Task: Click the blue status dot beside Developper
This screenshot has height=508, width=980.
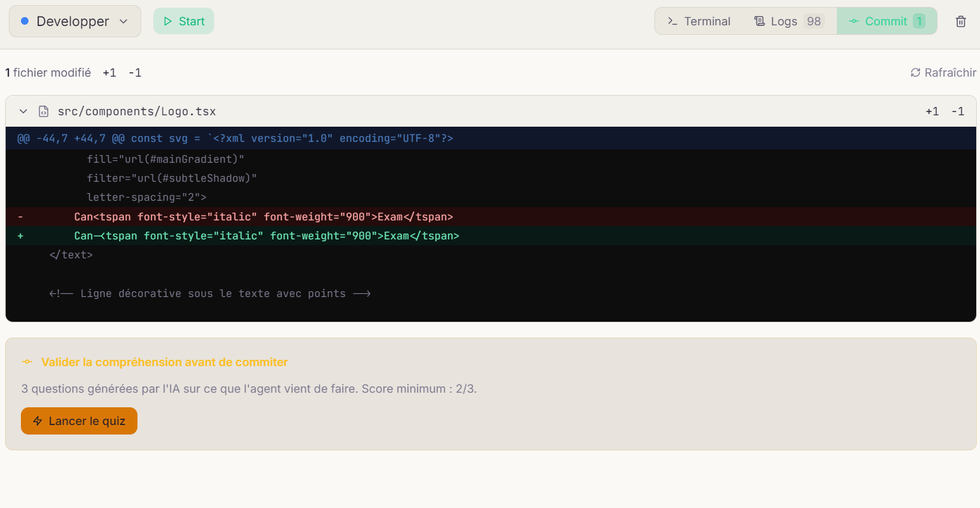Action: pyautogui.click(x=25, y=21)
